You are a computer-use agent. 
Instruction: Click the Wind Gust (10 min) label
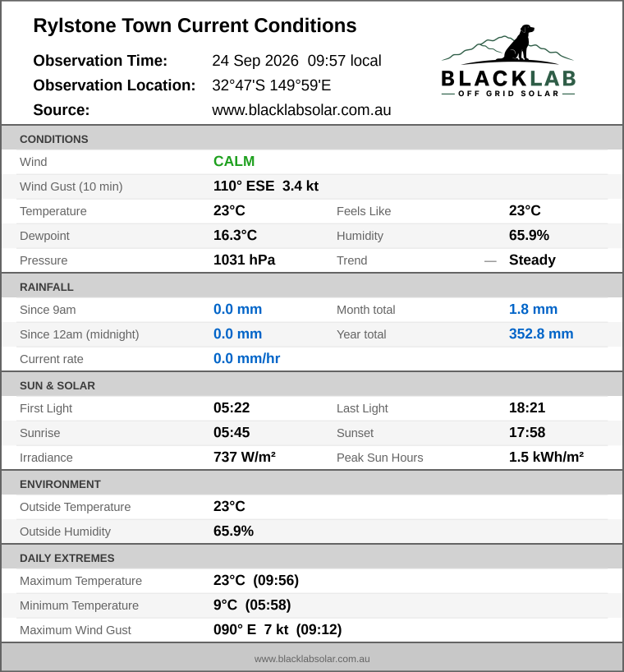[x=71, y=186]
